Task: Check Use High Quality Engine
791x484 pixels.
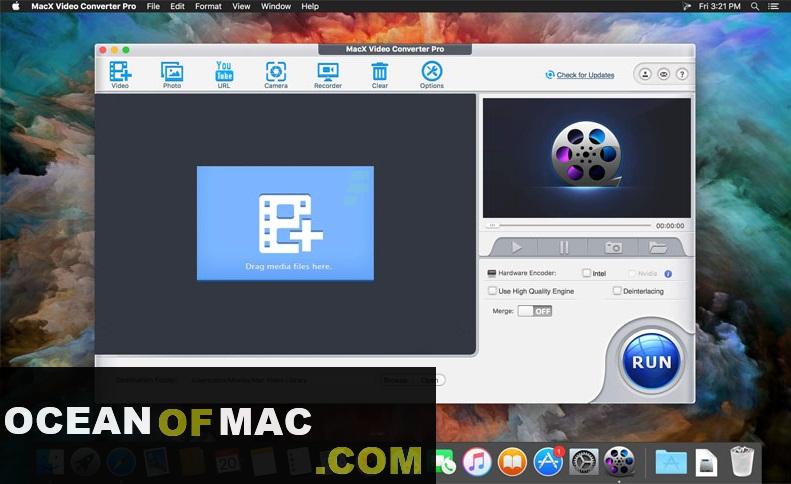Action: pyautogui.click(x=492, y=291)
